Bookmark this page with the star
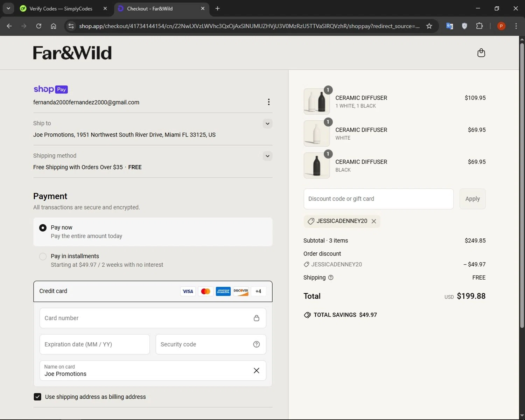This screenshot has width=525, height=420. click(429, 26)
